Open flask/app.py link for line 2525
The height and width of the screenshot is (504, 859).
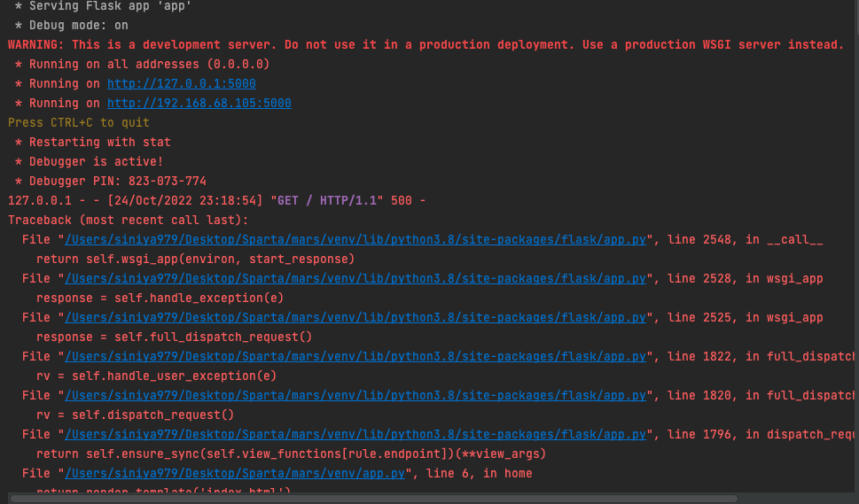tap(355, 317)
